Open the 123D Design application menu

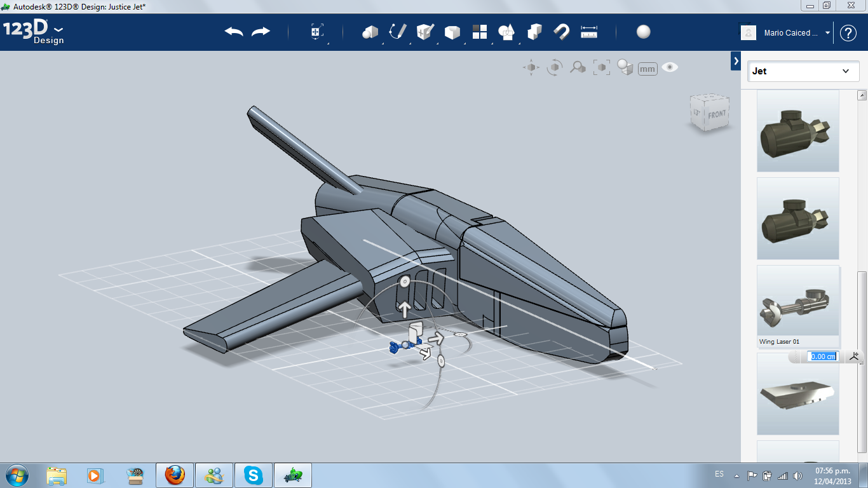tap(34, 32)
